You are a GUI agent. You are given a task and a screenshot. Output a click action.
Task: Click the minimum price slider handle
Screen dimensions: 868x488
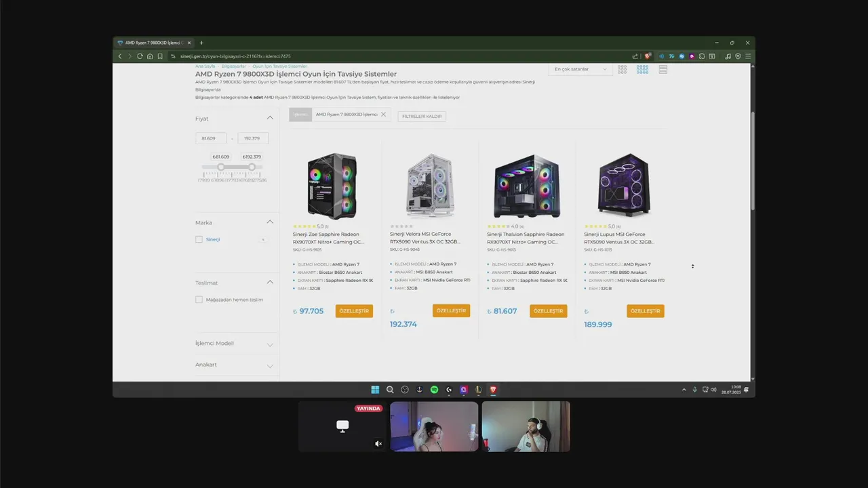(220, 167)
